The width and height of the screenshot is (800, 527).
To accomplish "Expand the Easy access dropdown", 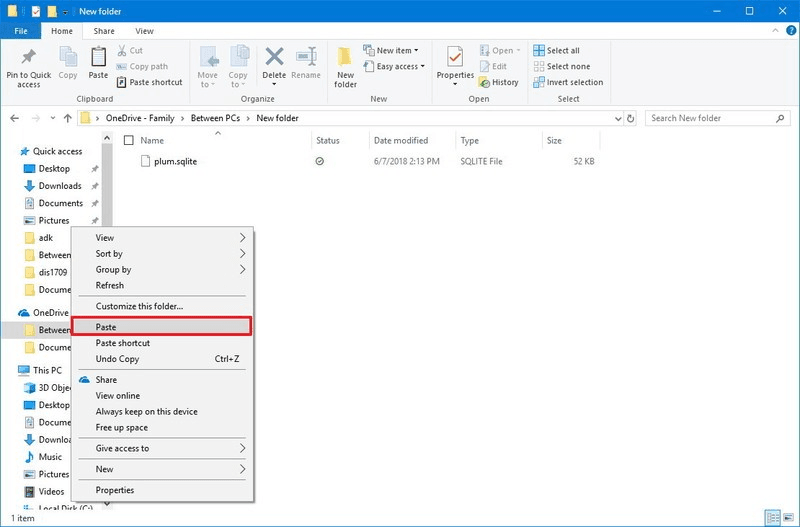I will (x=400, y=67).
